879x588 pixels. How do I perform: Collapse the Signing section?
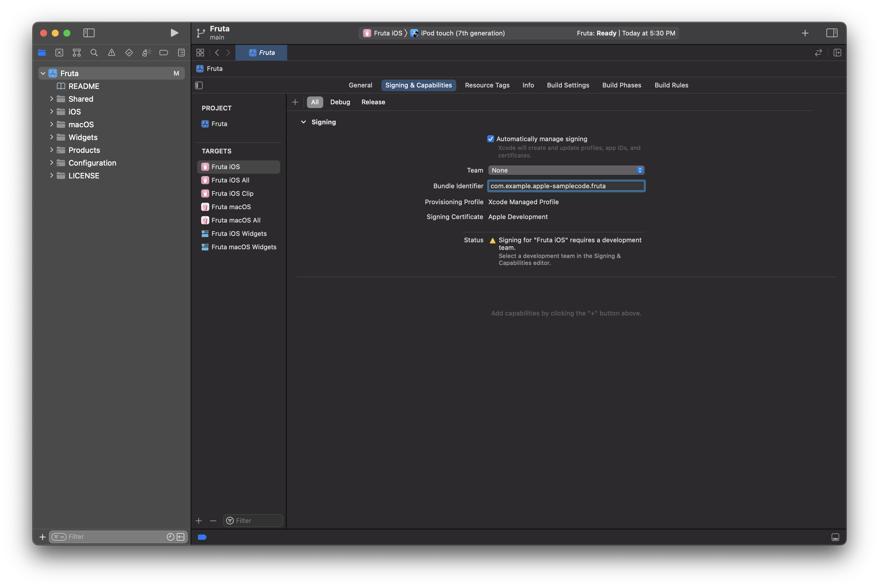click(x=303, y=122)
